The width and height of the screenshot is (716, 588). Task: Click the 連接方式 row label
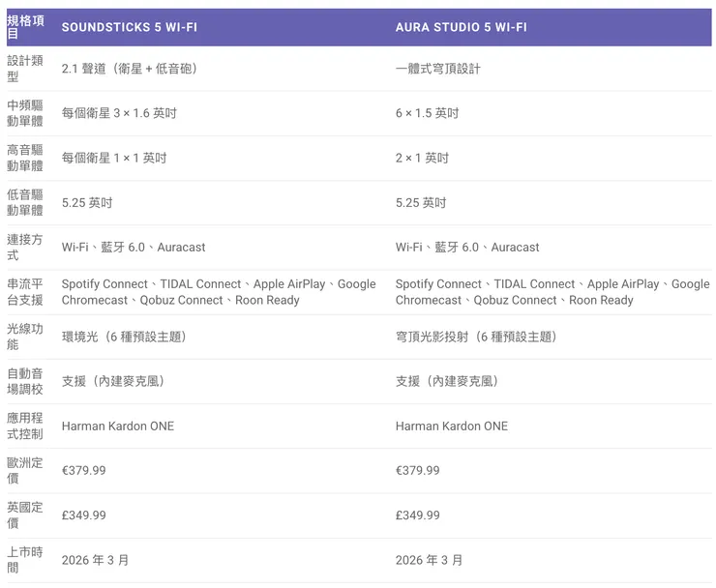tap(25, 247)
